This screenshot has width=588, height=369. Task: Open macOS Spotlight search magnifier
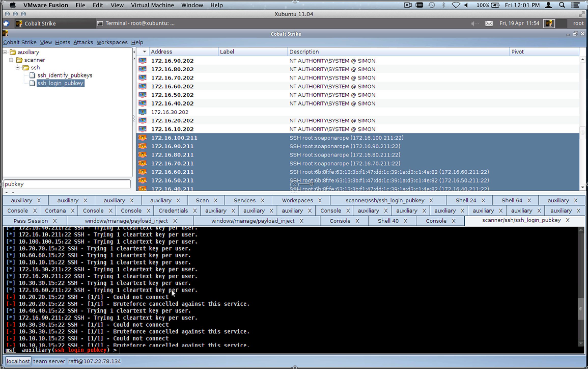pos(562,5)
